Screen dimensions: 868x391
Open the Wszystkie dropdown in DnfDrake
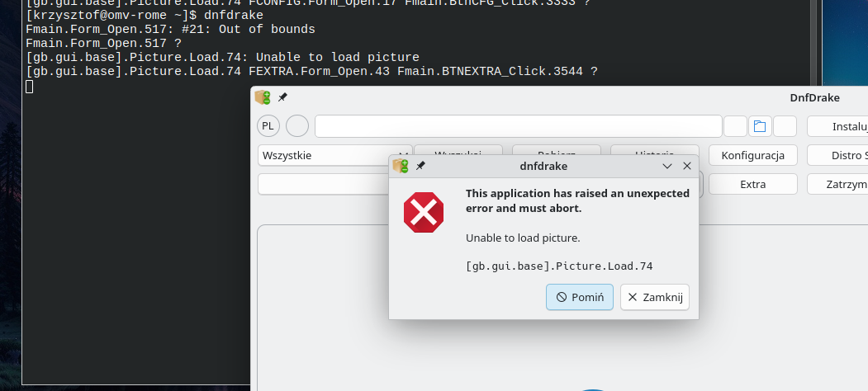click(x=334, y=155)
